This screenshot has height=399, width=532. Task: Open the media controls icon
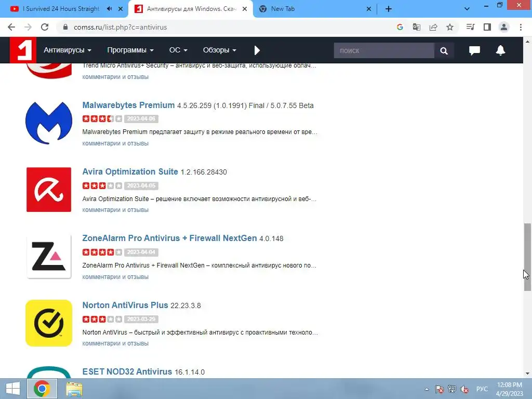(x=470, y=27)
